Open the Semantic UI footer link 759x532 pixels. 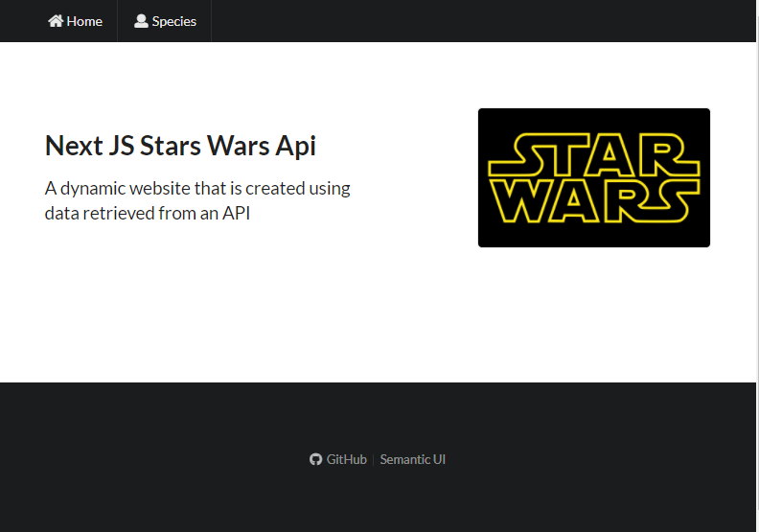click(412, 459)
